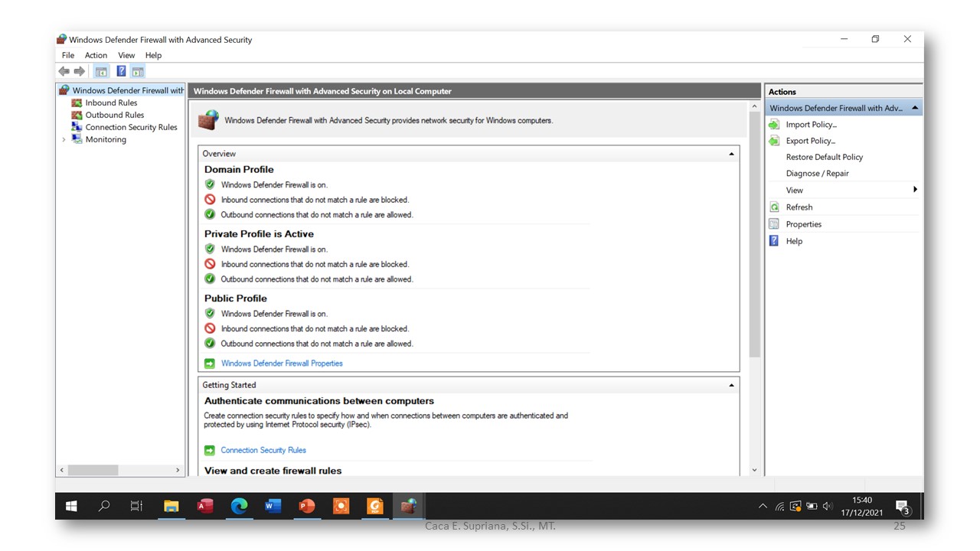Click the Back arrow in the toolbar
The height and width of the screenshot is (551, 980).
pos(64,71)
